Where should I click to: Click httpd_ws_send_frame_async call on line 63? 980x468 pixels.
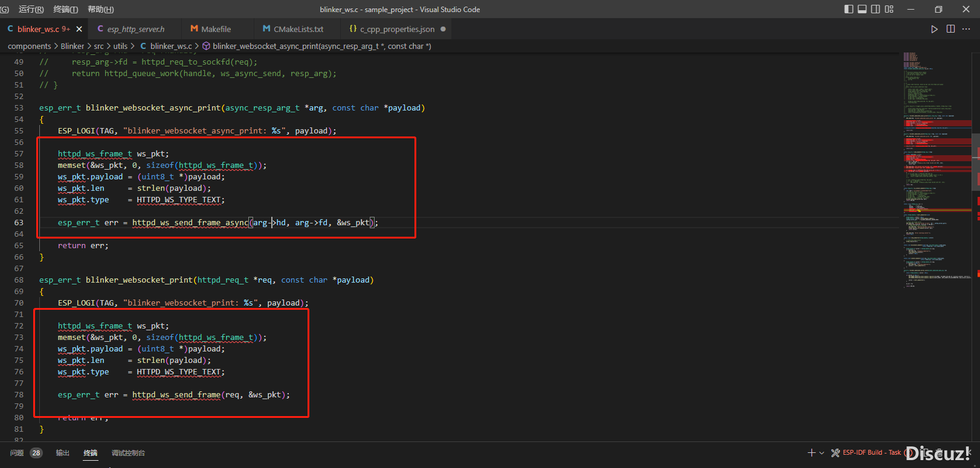pos(190,223)
